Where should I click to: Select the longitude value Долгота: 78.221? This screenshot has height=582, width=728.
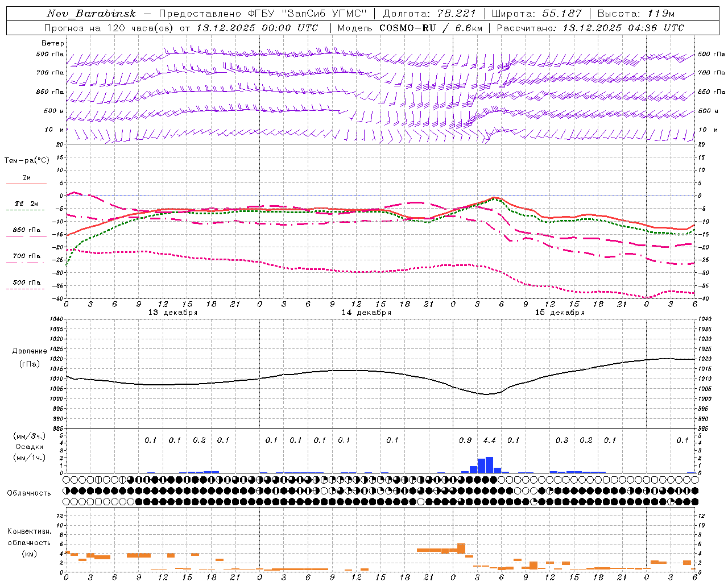click(429, 14)
